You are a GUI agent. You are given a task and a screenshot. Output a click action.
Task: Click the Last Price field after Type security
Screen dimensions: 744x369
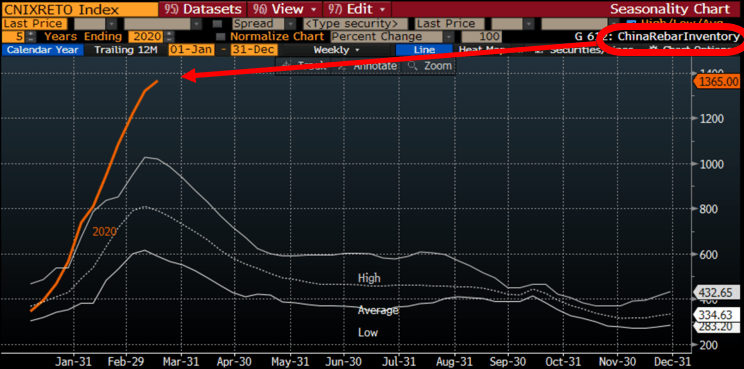[450, 24]
